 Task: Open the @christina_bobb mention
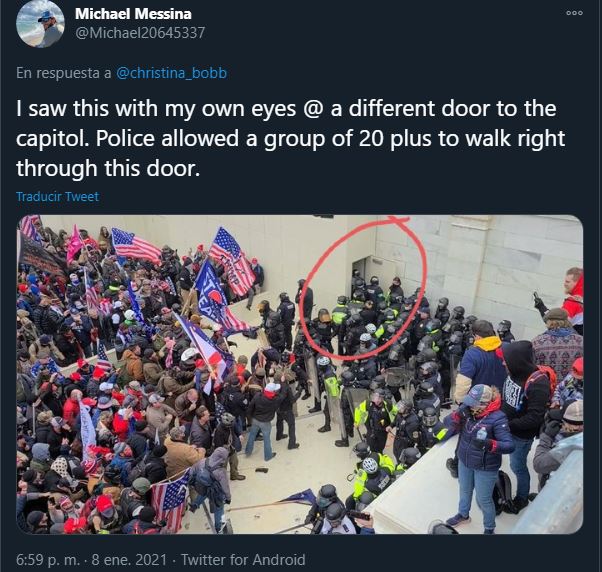[x=171, y=73]
